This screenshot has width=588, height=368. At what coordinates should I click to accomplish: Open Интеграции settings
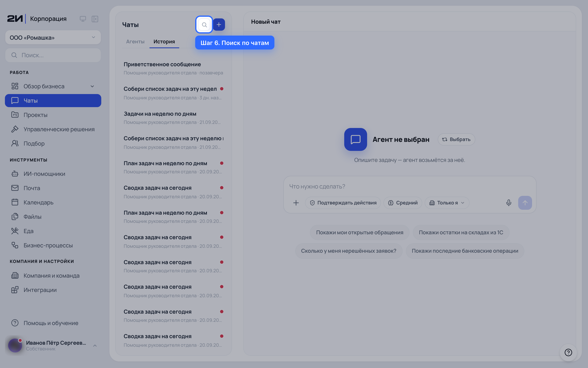coord(53,290)
